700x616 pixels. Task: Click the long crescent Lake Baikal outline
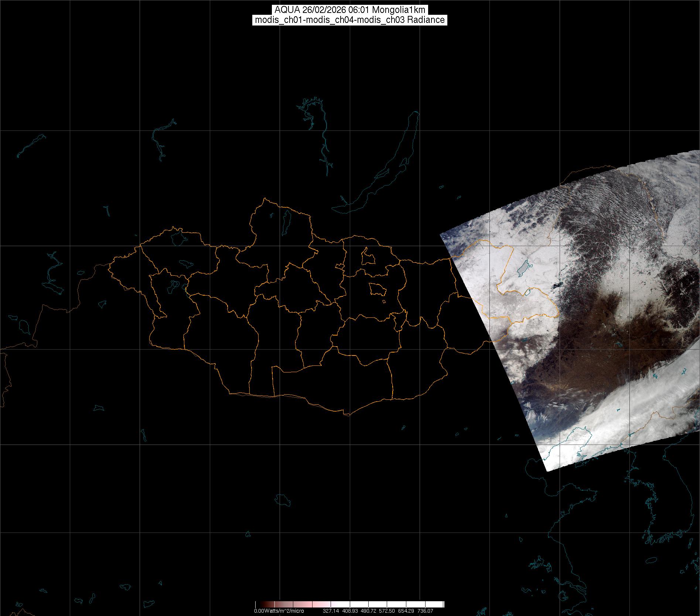pos(384,166)
